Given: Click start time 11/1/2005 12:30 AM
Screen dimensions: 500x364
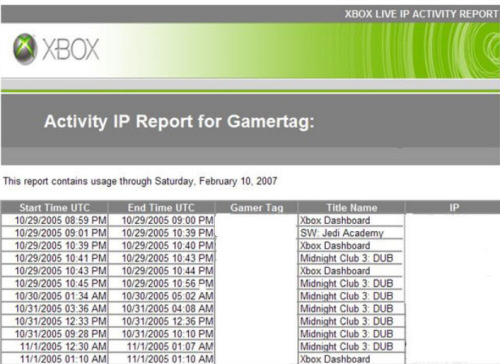Looking at the screenshot, I should [55, 347].
